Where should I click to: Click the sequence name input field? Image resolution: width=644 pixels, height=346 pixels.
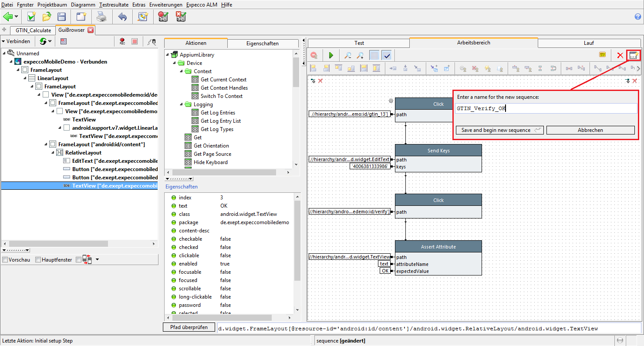coord(545,108)
